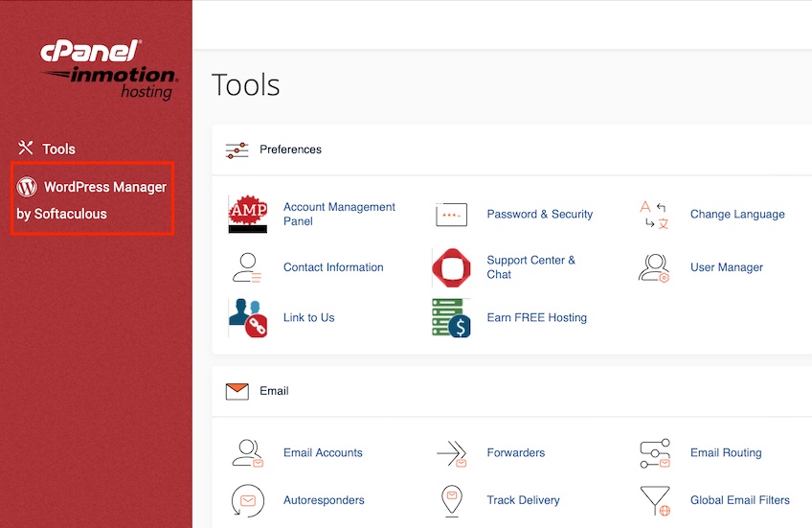Click the WordPress logo icon in sidebar

(27, 187)
